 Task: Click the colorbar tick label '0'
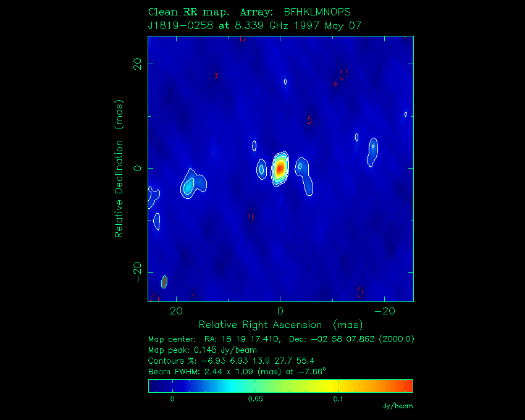click(172, 399)
